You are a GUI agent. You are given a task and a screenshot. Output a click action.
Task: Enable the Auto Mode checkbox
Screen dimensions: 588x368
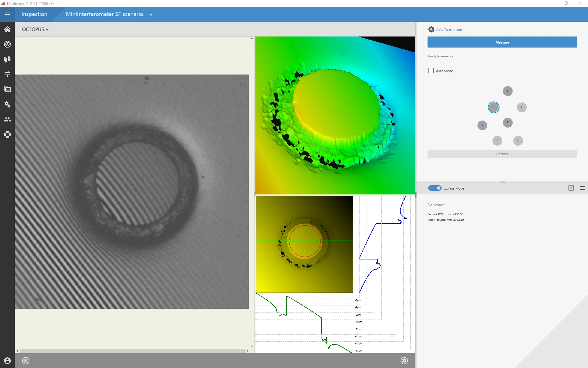click(431, 71)
